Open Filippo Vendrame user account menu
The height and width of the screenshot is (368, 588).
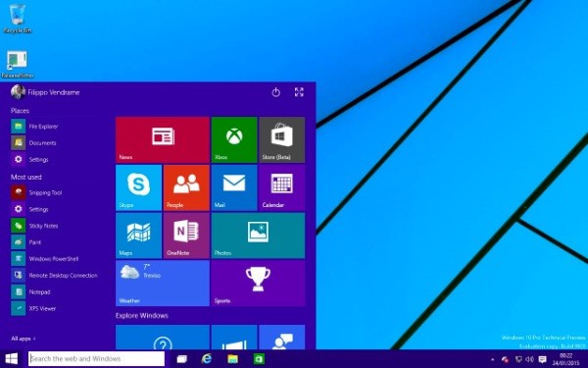45,92
